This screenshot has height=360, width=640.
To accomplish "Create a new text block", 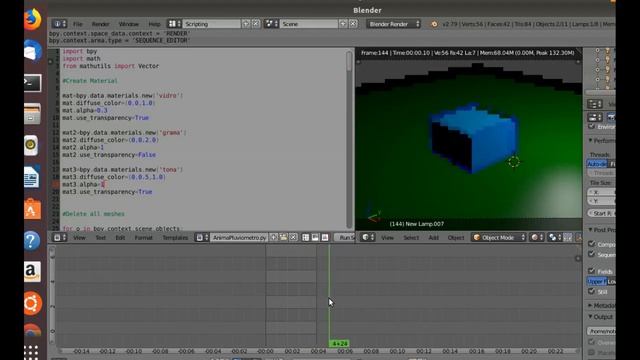I will 274,238.
